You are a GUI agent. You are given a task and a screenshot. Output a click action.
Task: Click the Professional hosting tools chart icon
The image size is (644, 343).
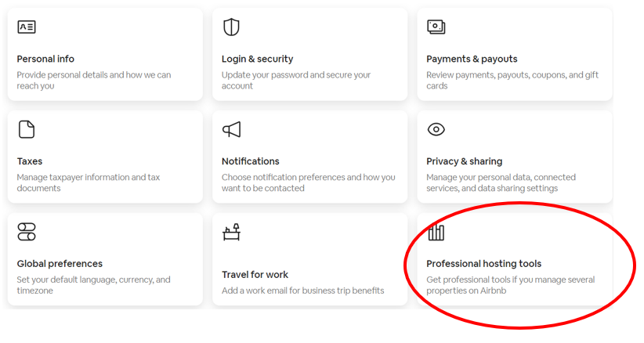click(436, 232)
